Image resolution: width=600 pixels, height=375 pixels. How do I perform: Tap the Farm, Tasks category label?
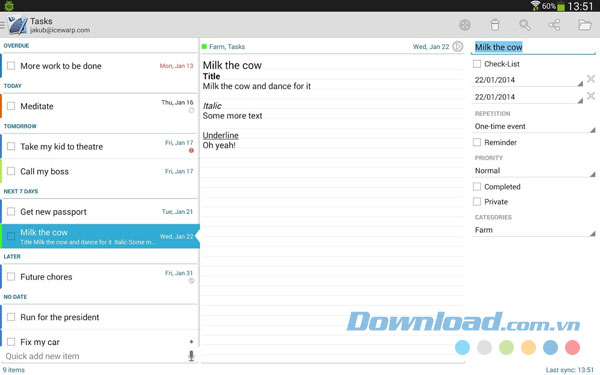click(x=227, y=47)
